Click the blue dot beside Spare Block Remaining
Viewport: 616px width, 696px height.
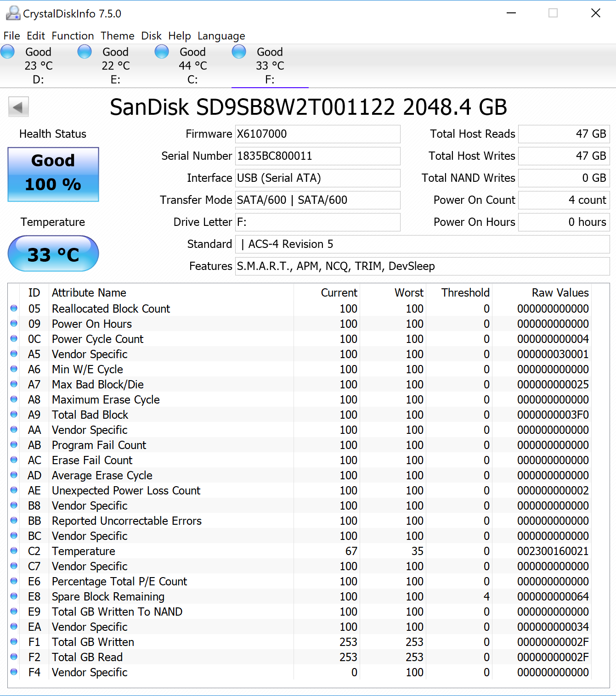click(13, 596)
